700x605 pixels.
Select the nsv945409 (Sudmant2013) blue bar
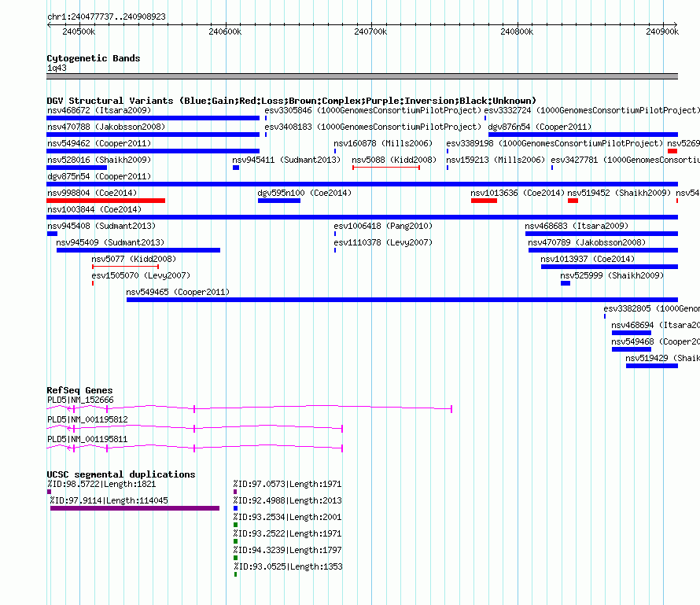[x=138, y=250]
